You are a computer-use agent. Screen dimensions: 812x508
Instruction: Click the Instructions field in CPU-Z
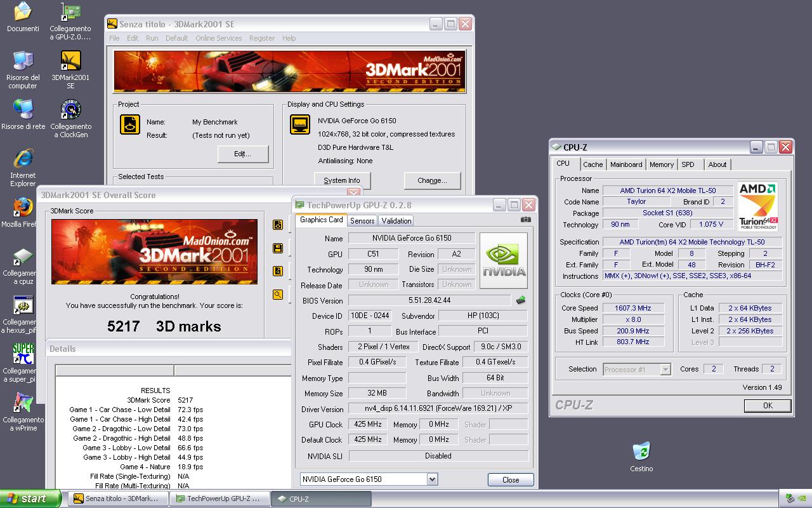[691, 276]
